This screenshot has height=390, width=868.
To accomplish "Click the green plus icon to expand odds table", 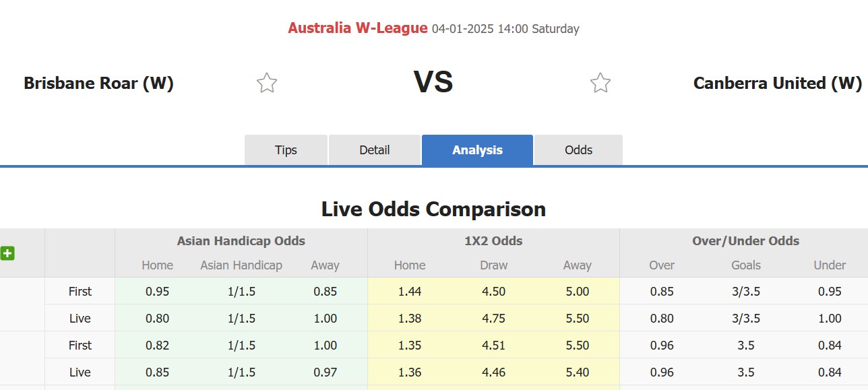I will (8, 253).
